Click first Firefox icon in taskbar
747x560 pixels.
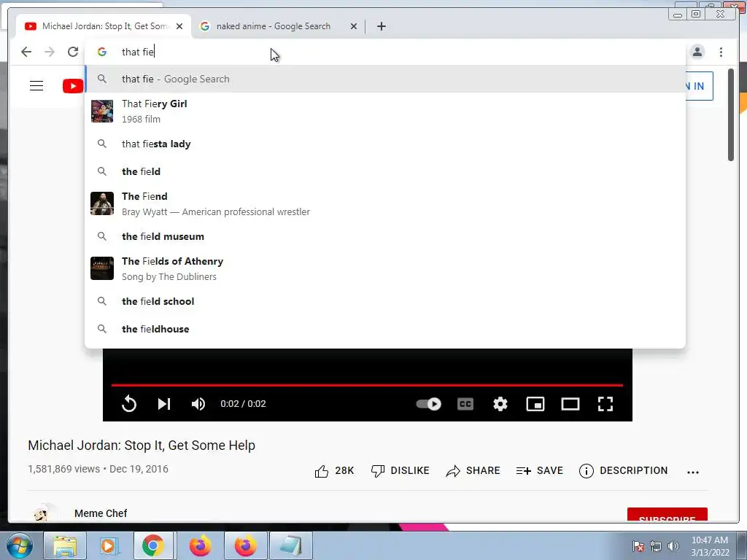(201, 545)
